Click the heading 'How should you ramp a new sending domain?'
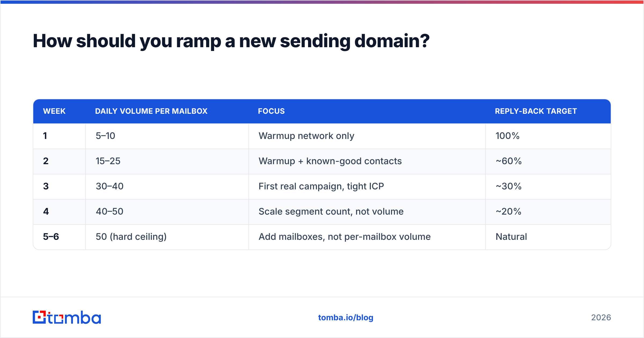This screenshot has height=338, width=644. (231, 41)
